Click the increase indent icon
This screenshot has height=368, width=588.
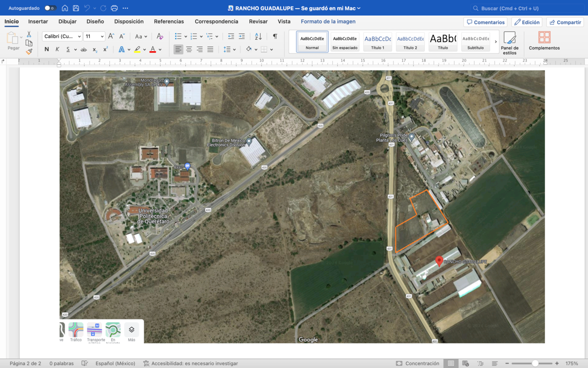pyautogui.click(x=242, y=36)
